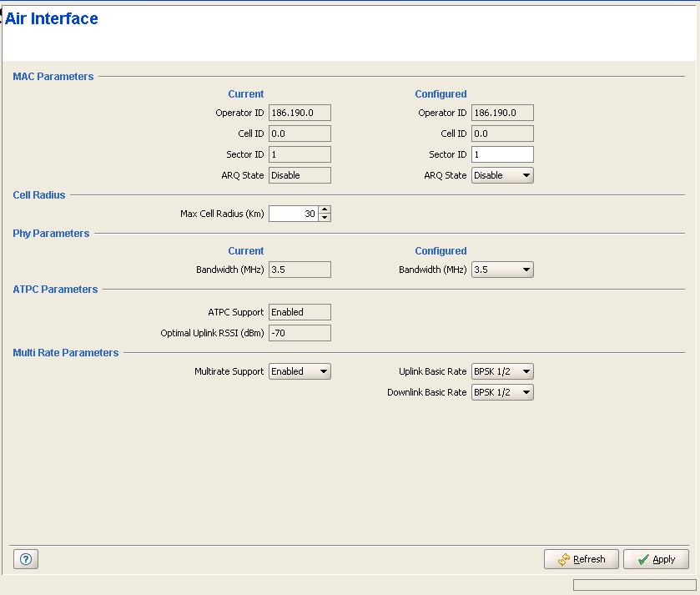
Task: Open the configured ARQ State dropdown
Action: coord(502,175)
